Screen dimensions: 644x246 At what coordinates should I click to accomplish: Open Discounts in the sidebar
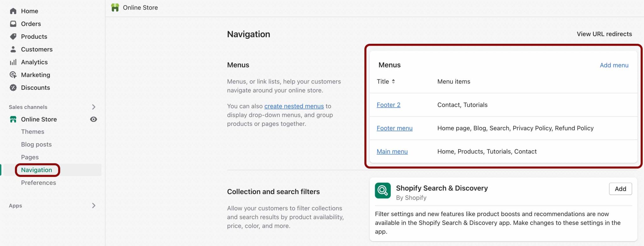coord(36,88)
